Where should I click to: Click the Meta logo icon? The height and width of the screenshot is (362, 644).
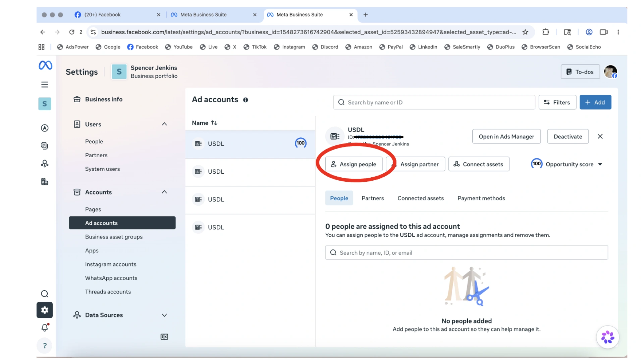[x=45, y=65]
